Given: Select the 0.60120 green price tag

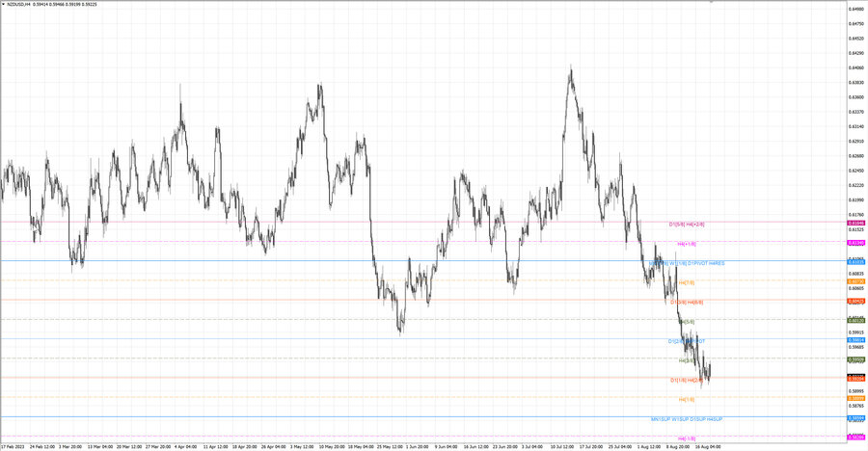Looking at the screenshot, I should (x=856, y=320).
